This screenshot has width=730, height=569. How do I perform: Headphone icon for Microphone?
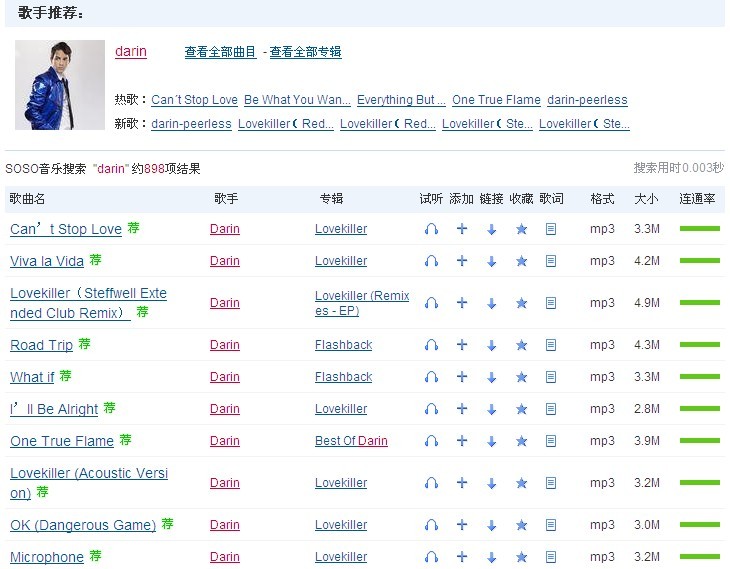432,557
